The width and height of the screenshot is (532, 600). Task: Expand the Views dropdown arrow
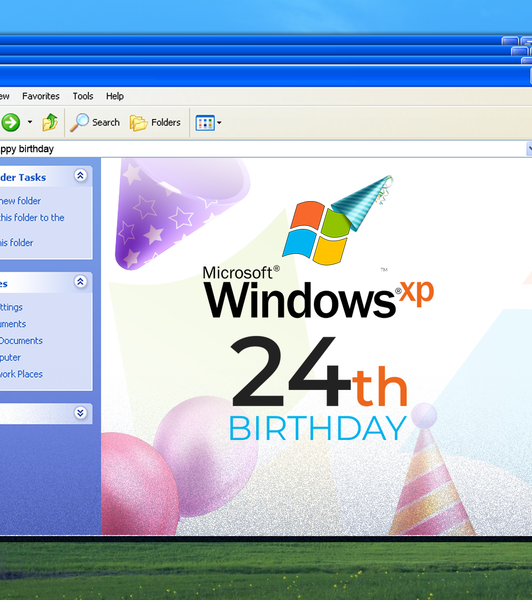(219, 123)
